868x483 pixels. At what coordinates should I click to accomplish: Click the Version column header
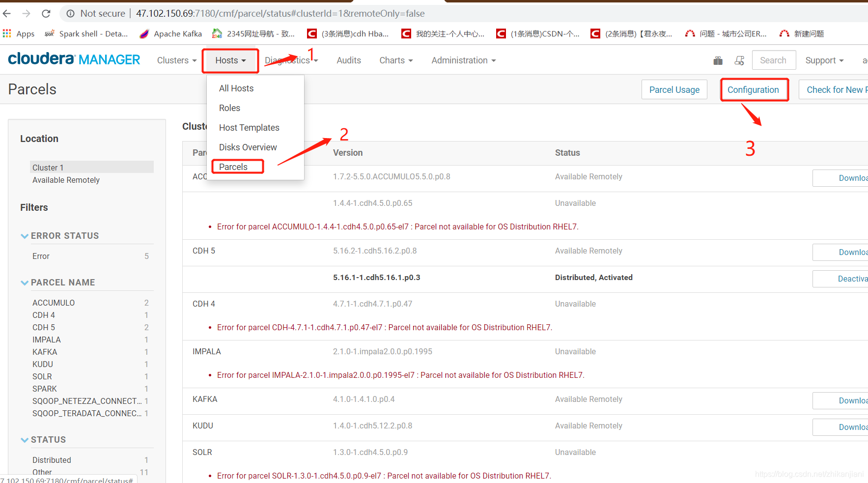[348, 153]
